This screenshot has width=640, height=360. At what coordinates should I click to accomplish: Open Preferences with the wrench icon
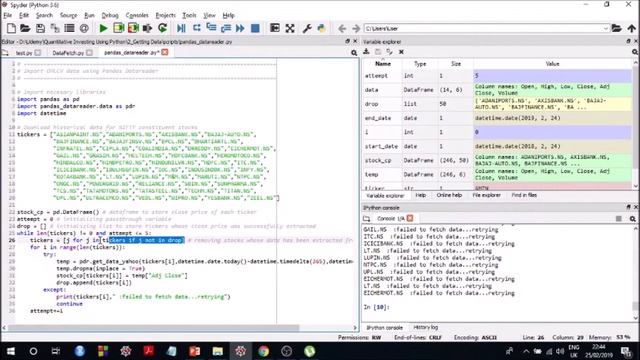click(x=307, y=28)
